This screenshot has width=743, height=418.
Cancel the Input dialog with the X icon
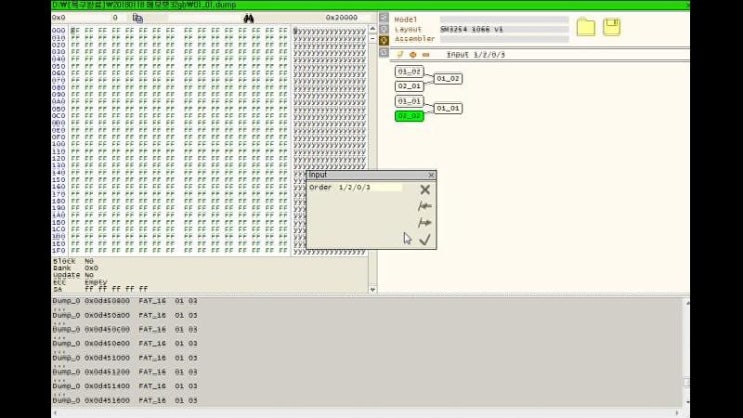coord(425,189)
